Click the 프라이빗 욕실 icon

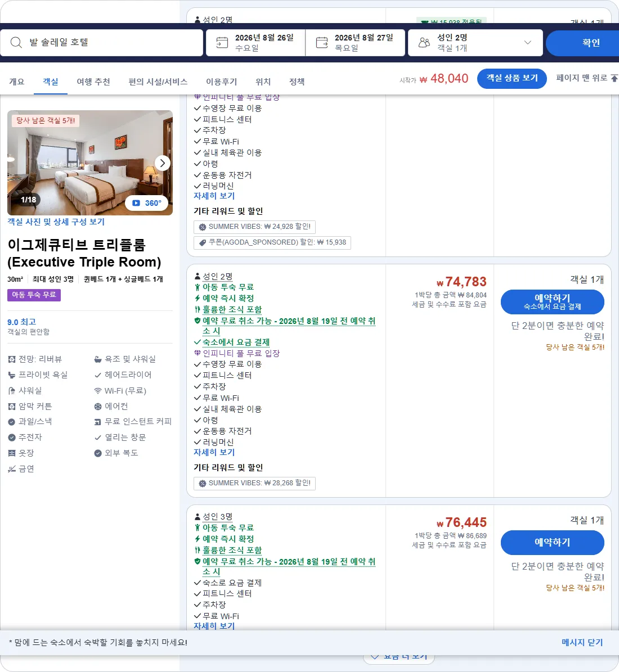click(x=12, y=375)
